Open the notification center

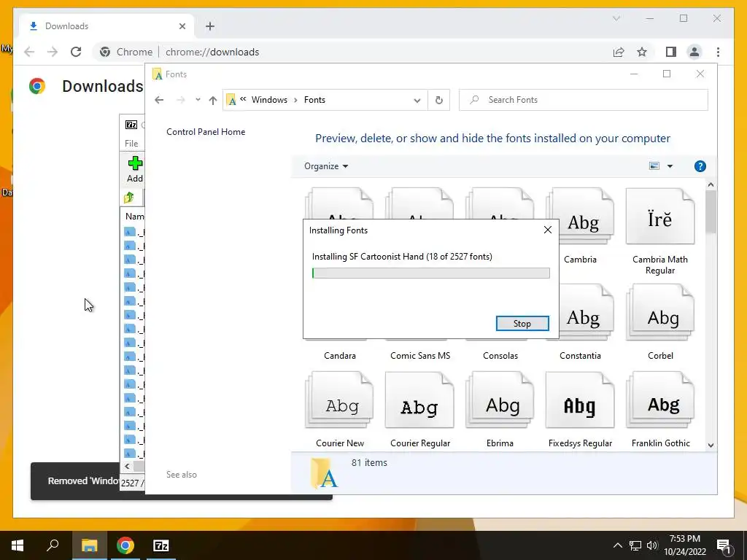pyautogui.click(x=724, y=546)
